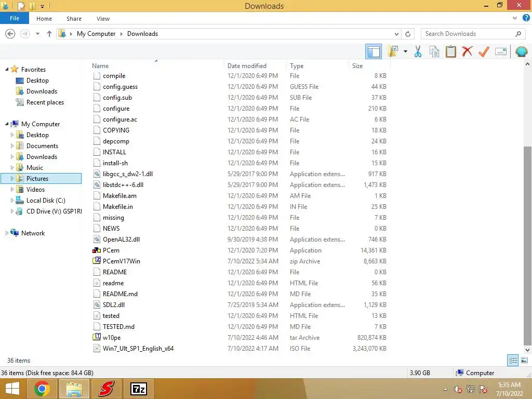Switch to large icons view button

point(524,360)
